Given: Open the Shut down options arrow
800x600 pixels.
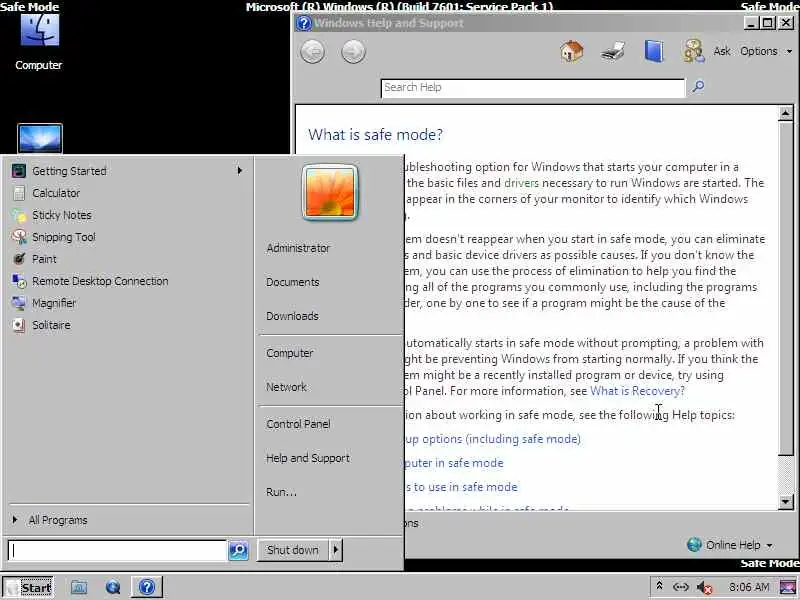Looking at the screenshot, I should pyautogui.click(x=336, y=550).
